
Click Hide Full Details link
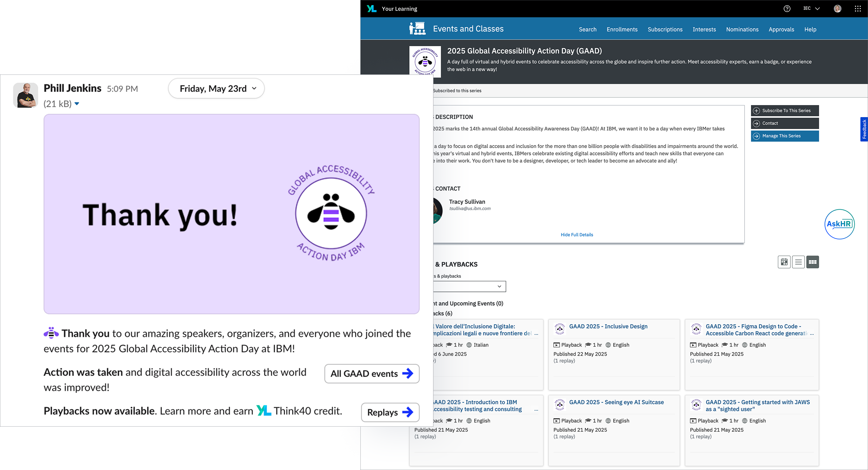[577, 235]
